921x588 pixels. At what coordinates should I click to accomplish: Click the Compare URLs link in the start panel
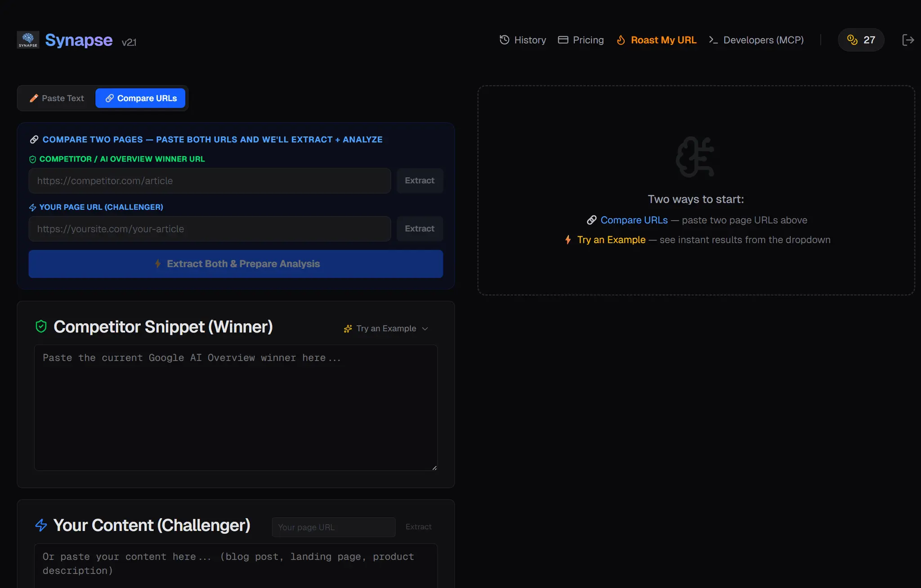(x=634, y=220)
